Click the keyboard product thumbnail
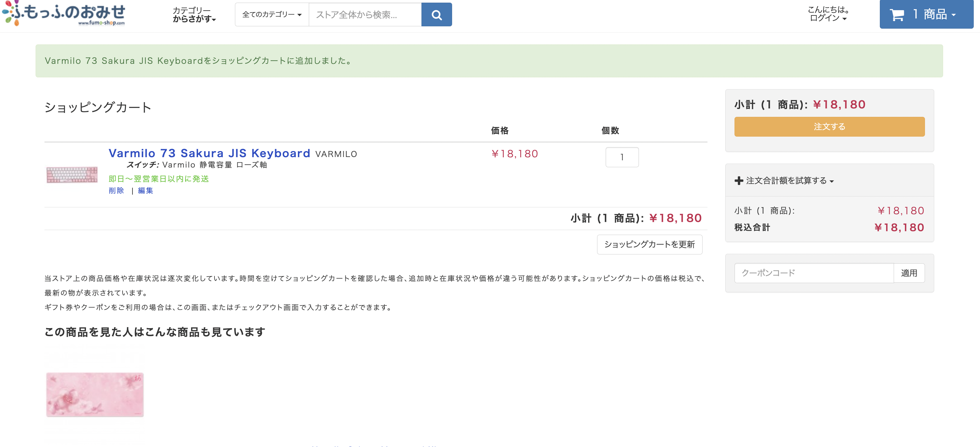The image size is (980, 447). pos(72,175)
